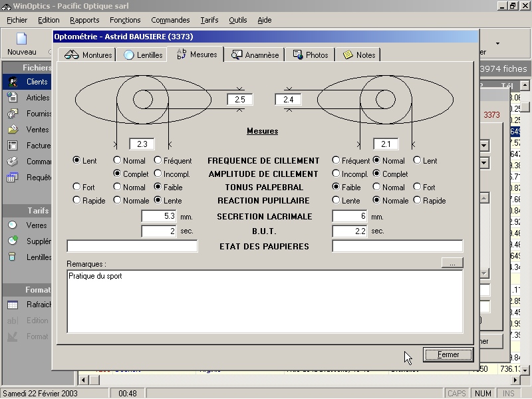Open the Fonctions menu
532x399 pixels.
pyautogui.click(x=125, y=20)
